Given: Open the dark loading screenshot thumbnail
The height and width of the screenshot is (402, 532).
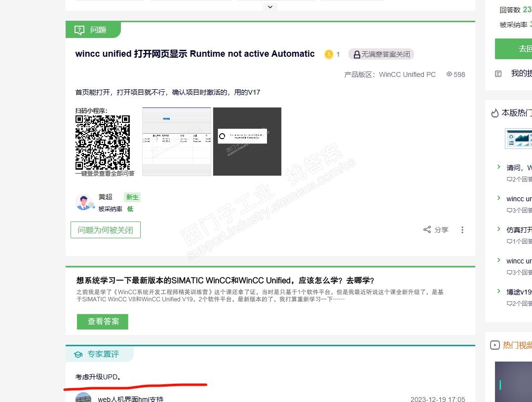Looking at the screenshot, I should tap(247, 142).
